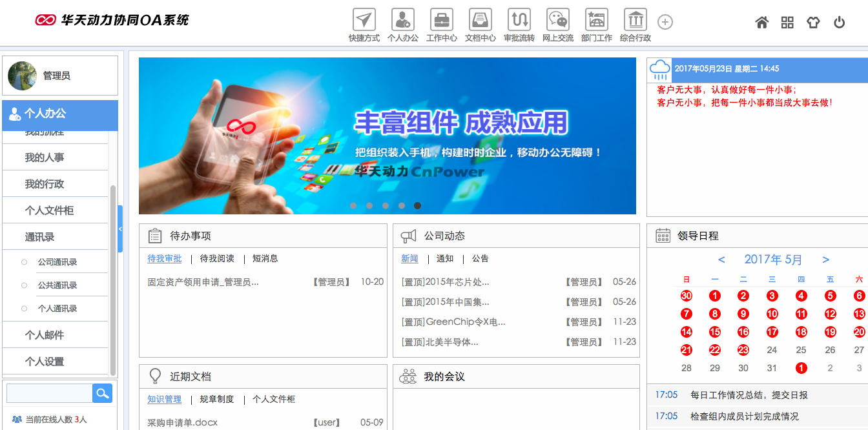Select the 工作中心 icon
Screen dimensions: 868x430
(441, 23)
